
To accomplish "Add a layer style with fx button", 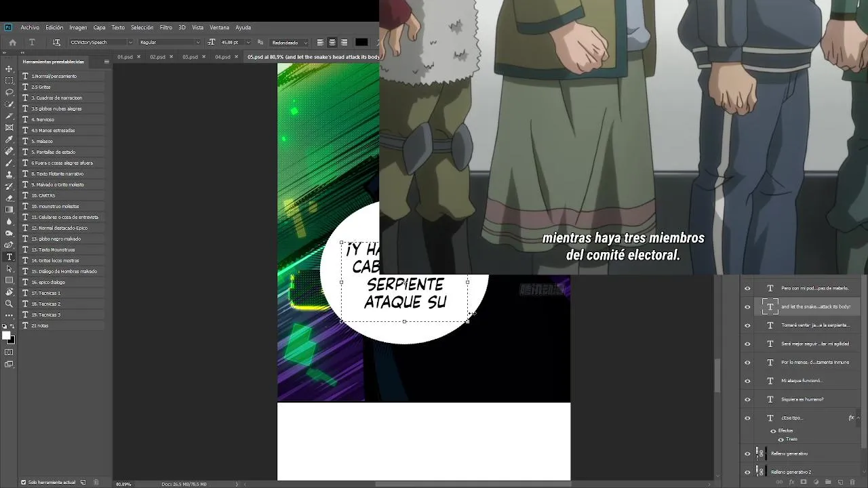I will 791,483.
